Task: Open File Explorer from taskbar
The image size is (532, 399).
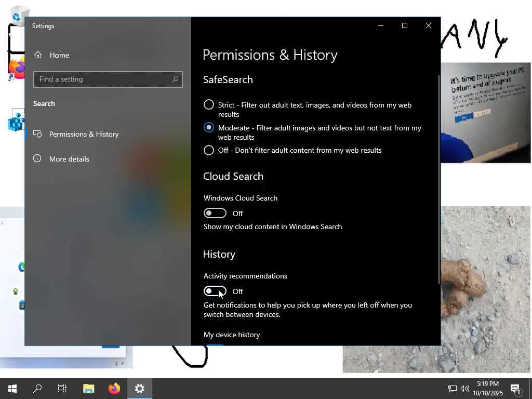Action: 88,389
